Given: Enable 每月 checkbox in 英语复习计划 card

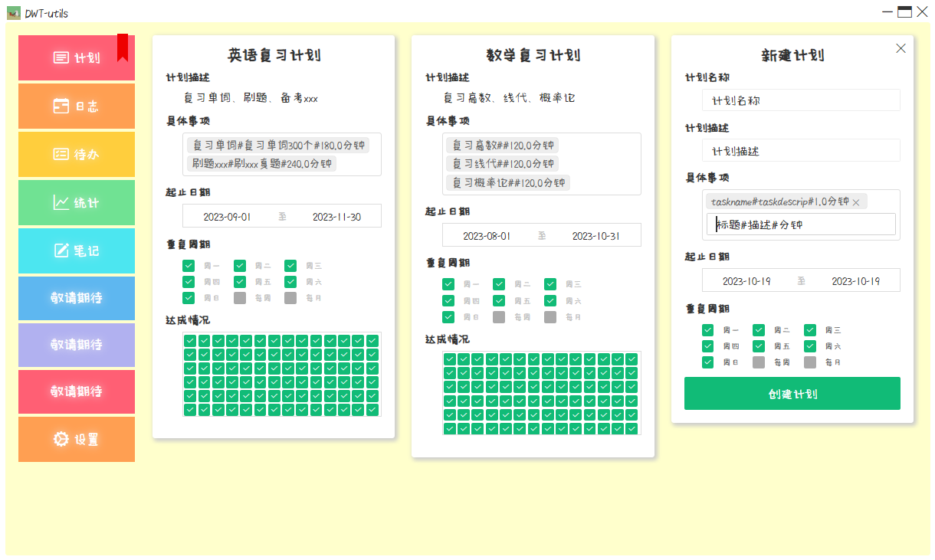Looking at the screenshot, I should (x=290, y=298).
